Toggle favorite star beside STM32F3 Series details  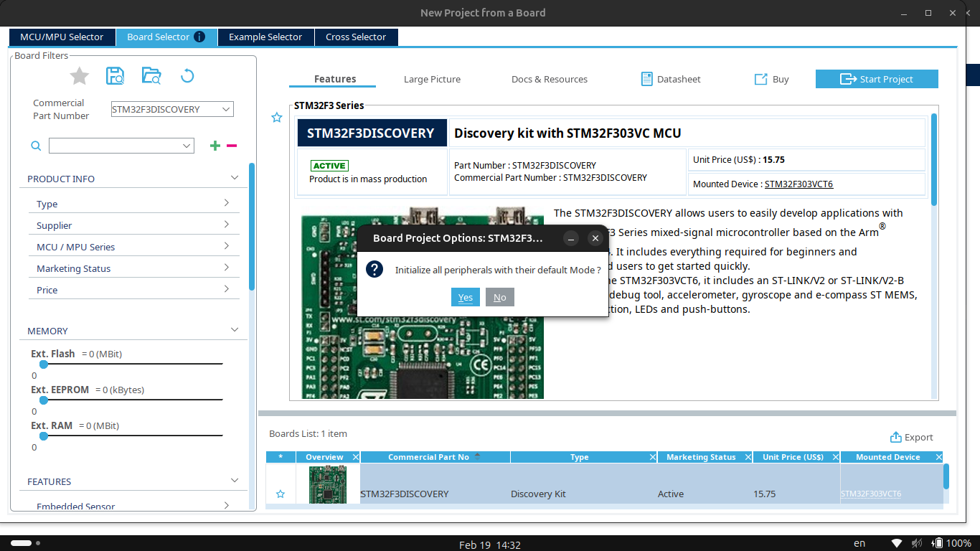[277, 118]
